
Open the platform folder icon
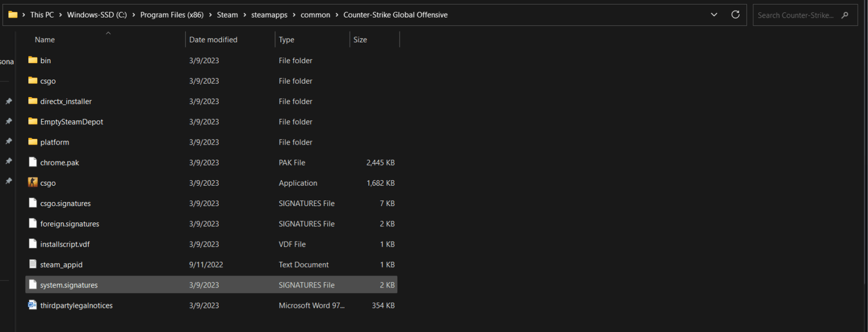coord(33,142)
